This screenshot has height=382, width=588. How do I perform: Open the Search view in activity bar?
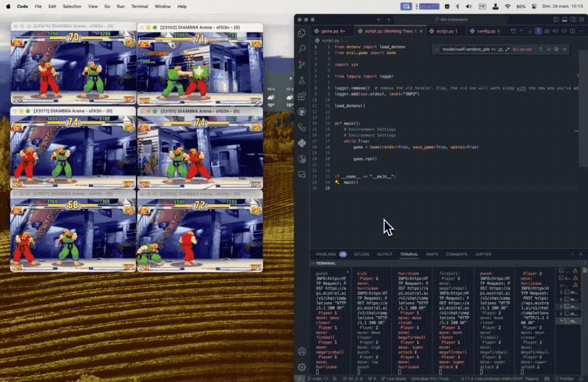point(302,49)
